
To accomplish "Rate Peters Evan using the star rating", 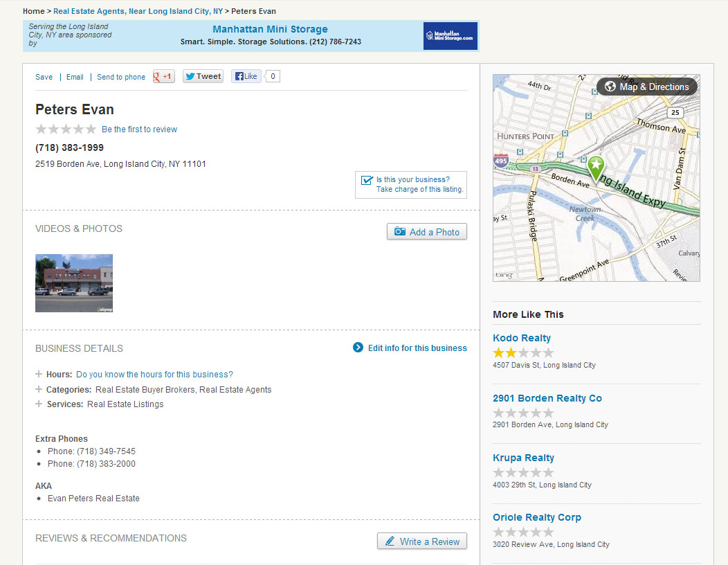I will 66,129.
